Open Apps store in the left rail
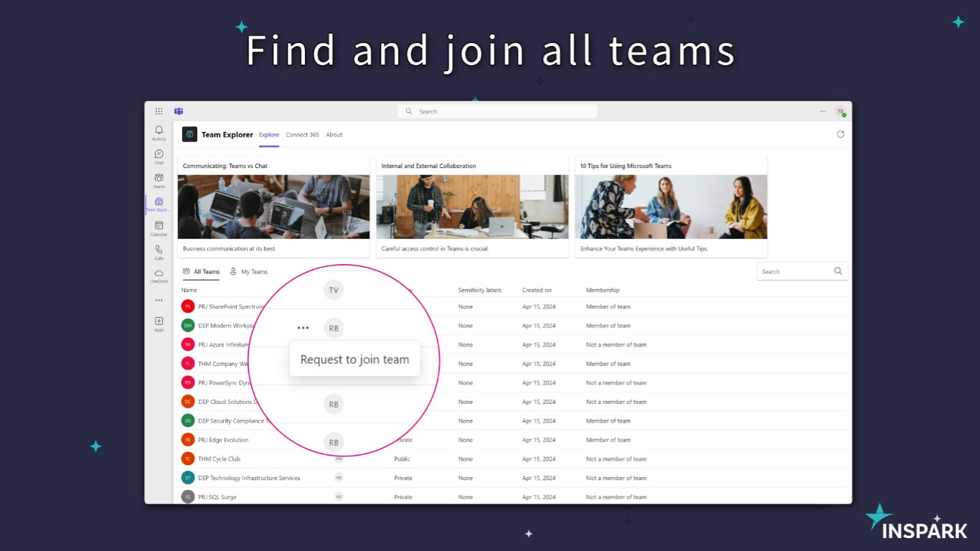This screenshot has height=551, width=980. [x=159, y=324]
